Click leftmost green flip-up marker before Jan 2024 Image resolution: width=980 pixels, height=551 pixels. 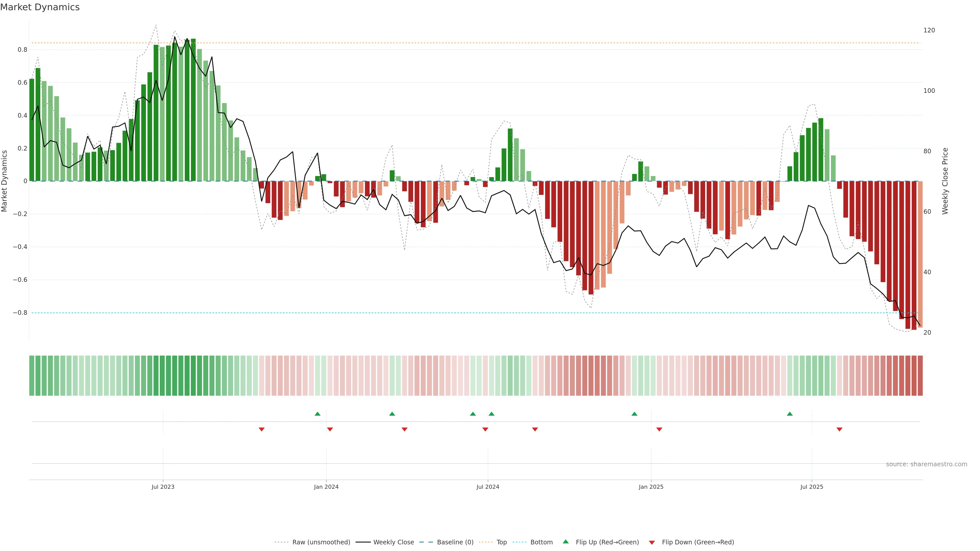click(x=318, y=414)
